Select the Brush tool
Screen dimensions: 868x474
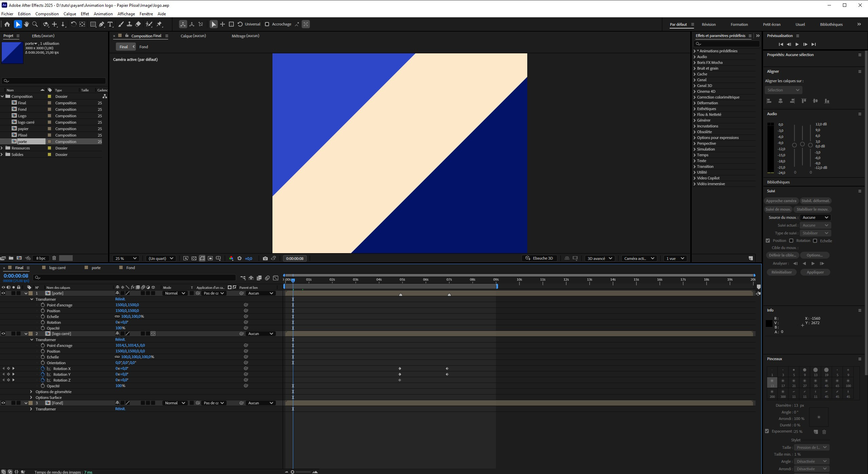coord(121,24)
